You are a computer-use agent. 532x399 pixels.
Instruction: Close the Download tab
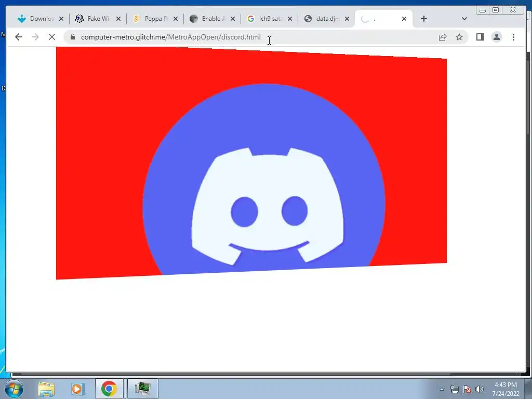(x=61, y=19)
